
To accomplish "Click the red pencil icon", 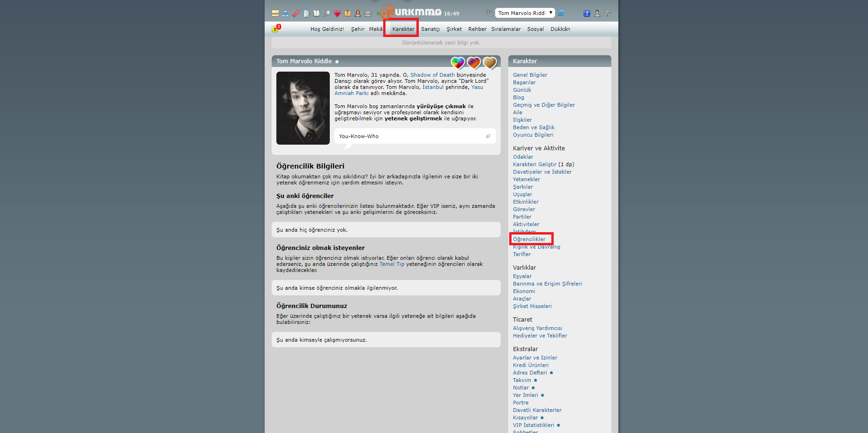I will [x=296, y=14].
